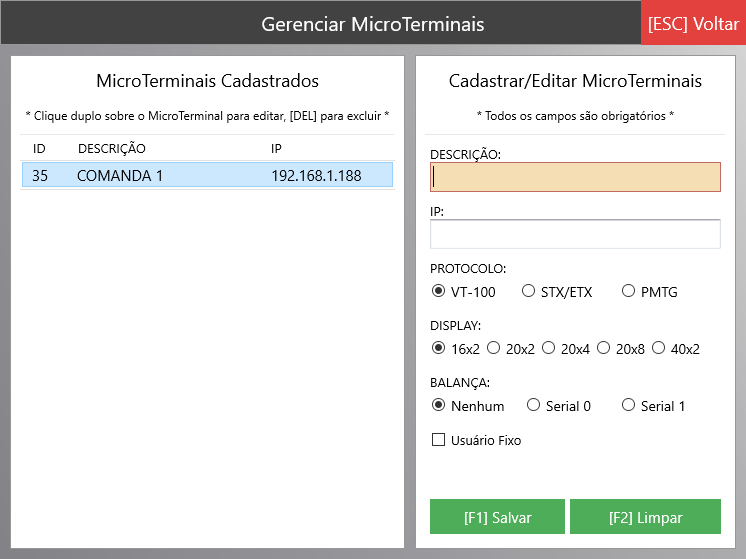746x559 pixels.
Task: Select the PMTG protocol radio button
Action: point(628,292)
